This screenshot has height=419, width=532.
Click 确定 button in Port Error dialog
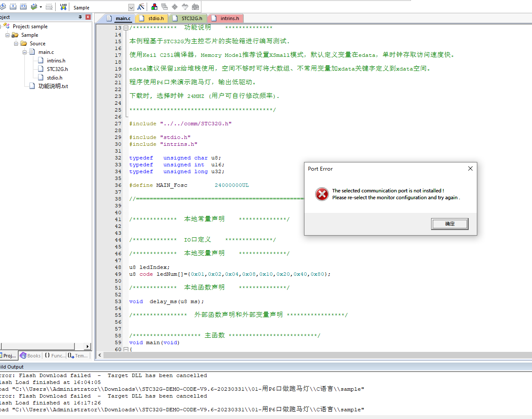pos(450,224)
